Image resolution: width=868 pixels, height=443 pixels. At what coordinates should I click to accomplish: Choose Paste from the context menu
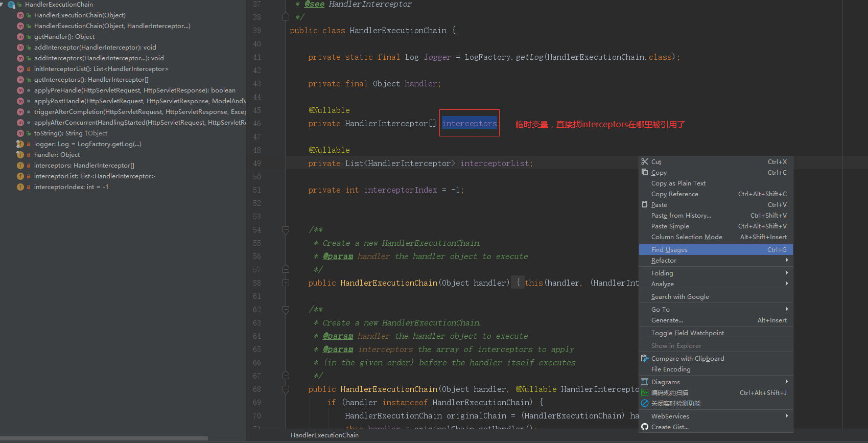[x=716, y=205]
